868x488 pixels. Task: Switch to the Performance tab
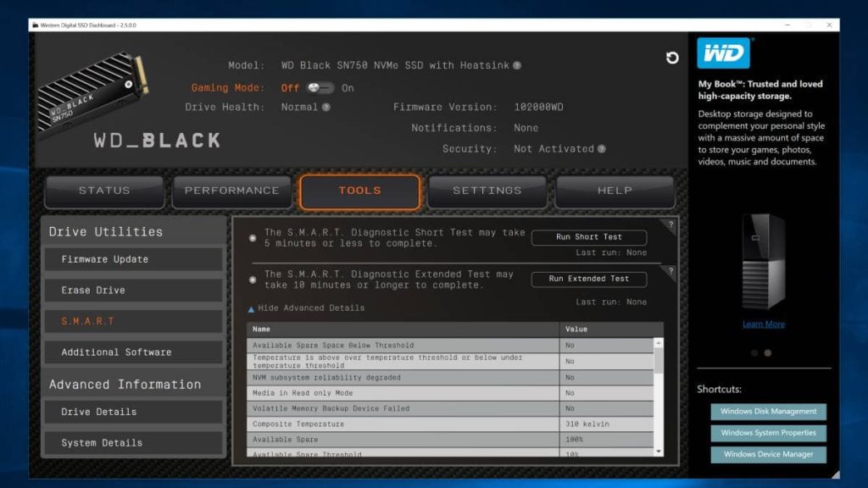click(231, 191)
